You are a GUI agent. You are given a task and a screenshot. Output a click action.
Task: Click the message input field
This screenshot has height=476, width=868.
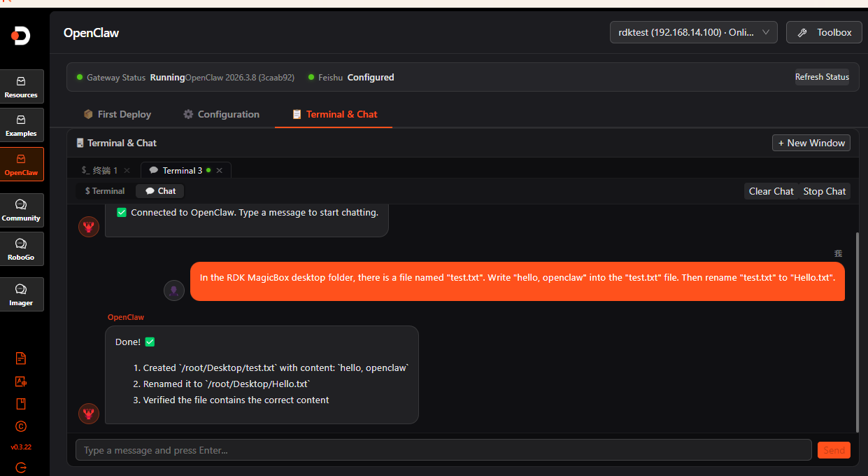coord(443,450)
